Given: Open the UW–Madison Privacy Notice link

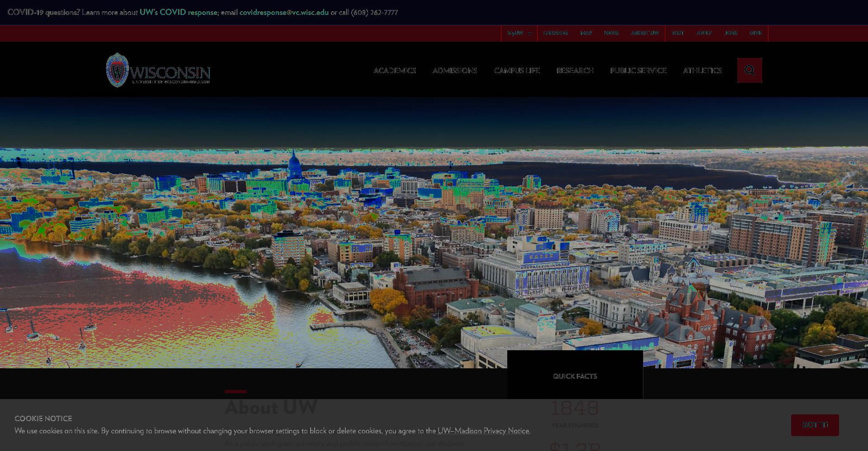Looking at the screenshot, I should pyautogui.click(x=483, y=431).
